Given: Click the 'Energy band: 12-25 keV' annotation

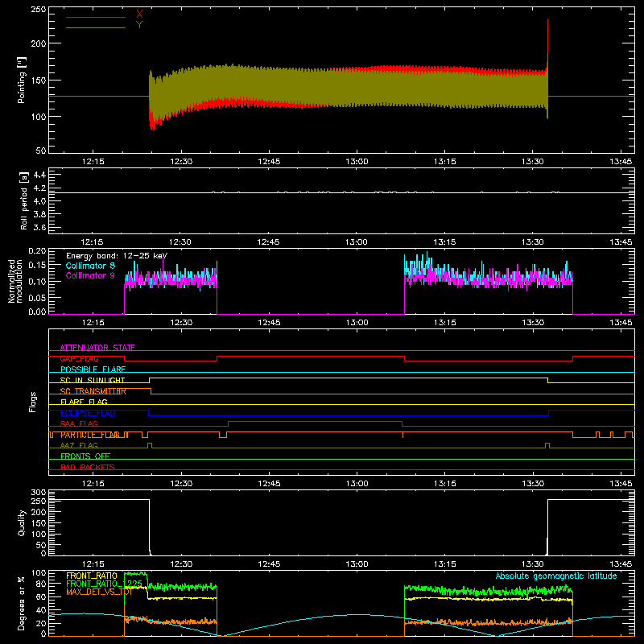Looking at the screenshot, I should [117, 256].
